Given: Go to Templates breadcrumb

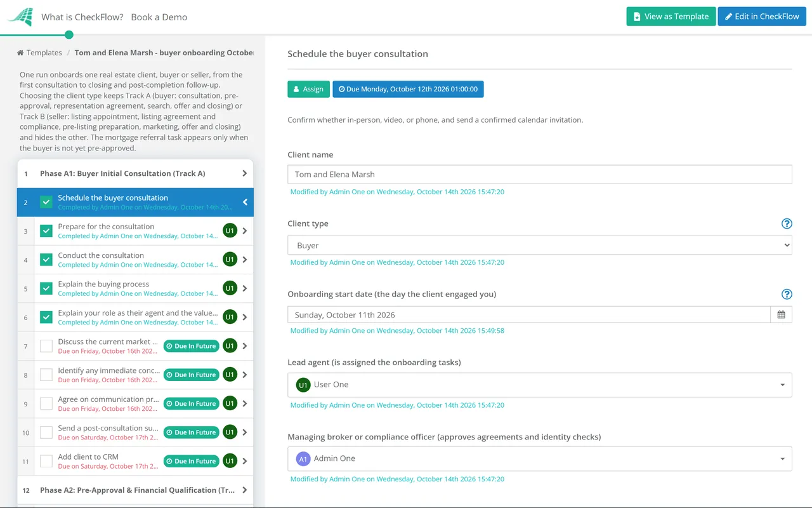Looking at the screenshot, I should [44, 53].
